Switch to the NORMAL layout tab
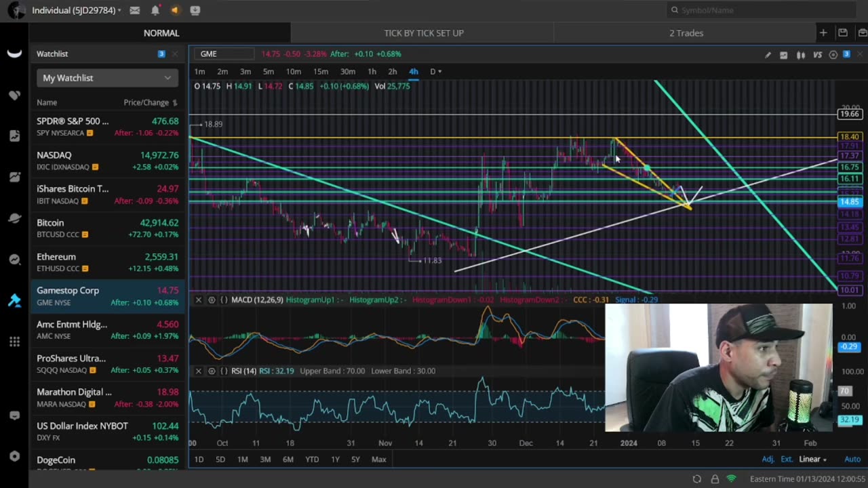This screenshot has width=868, height=488. (x=161, y=33)
